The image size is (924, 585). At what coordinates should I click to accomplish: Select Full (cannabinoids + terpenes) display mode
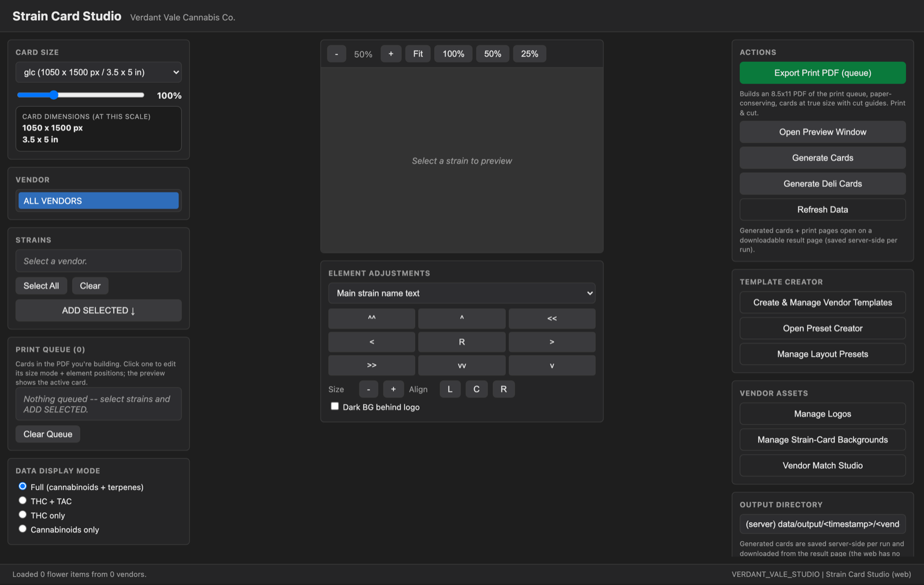[23, 486]
